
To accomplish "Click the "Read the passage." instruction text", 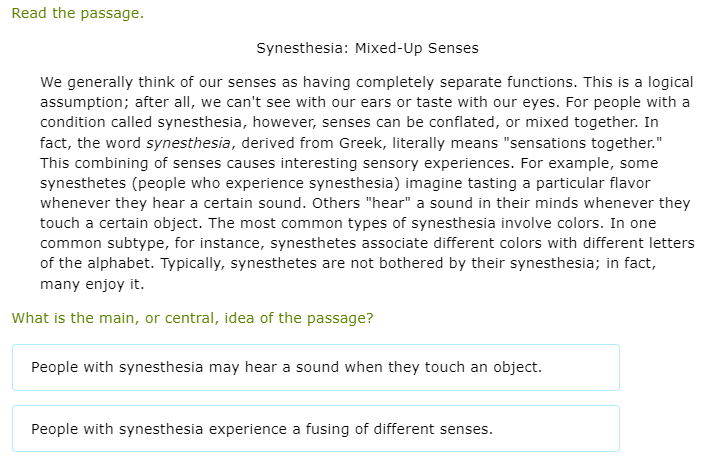I will 77,14.
